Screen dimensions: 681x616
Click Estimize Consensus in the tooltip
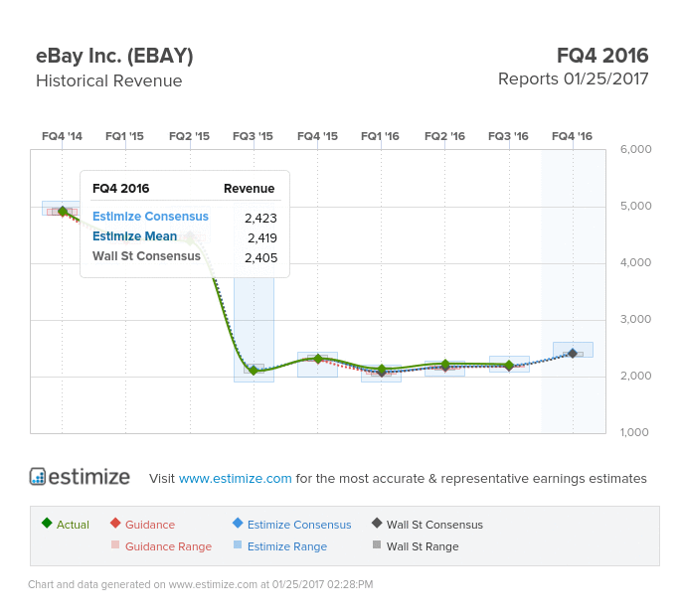[151, 217]
